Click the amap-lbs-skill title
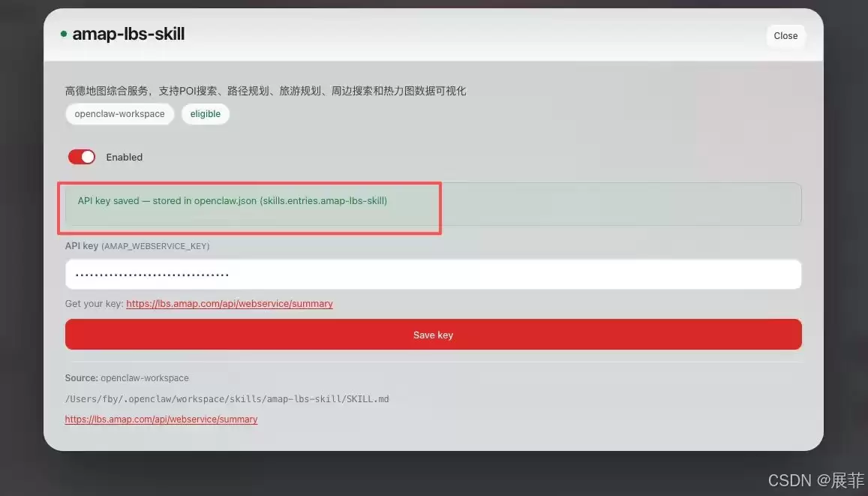 click(128, 34)
